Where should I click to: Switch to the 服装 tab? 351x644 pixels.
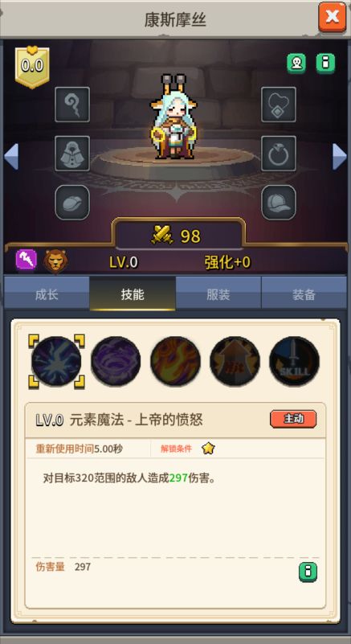[x=218, y=293]
